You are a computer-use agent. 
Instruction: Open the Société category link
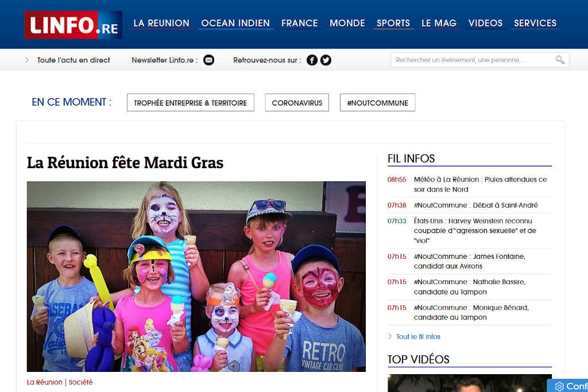pos(80,382)
